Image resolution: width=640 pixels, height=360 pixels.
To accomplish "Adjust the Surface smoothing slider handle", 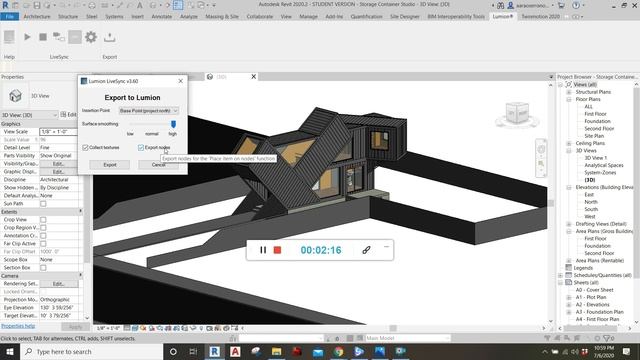I will click(x=173, y=124).
